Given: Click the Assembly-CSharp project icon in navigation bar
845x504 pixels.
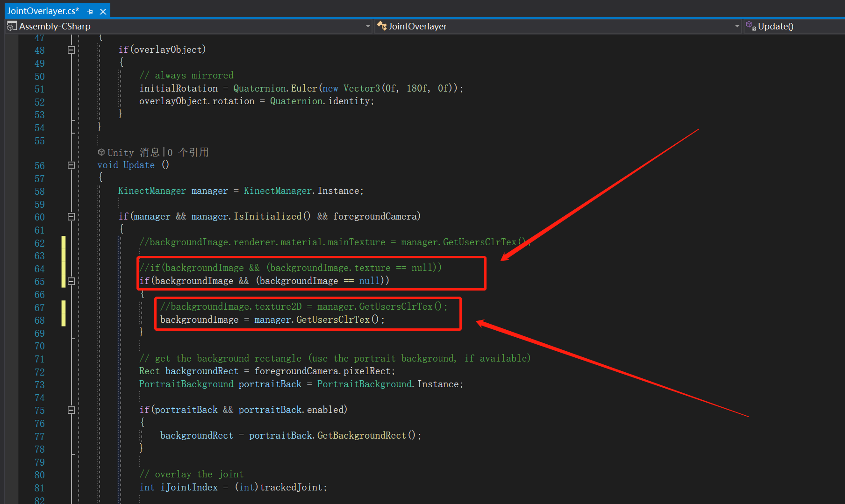Looking at the screenshot, I should (11, 26).
